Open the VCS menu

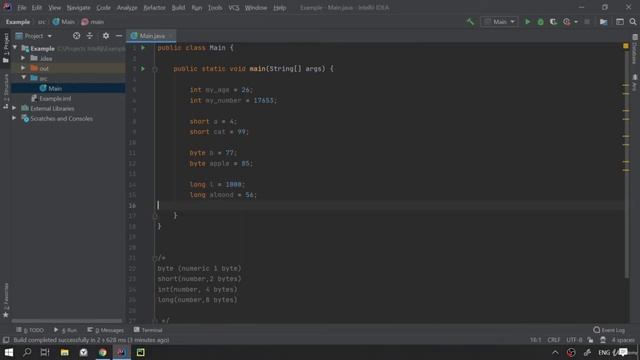point(233,7)
